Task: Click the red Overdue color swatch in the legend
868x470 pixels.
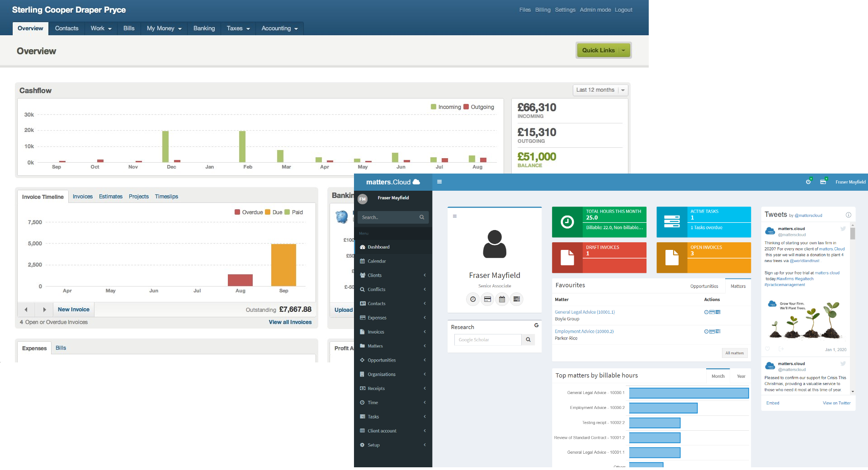Action: pyautogui.click(x=237, y=212)
